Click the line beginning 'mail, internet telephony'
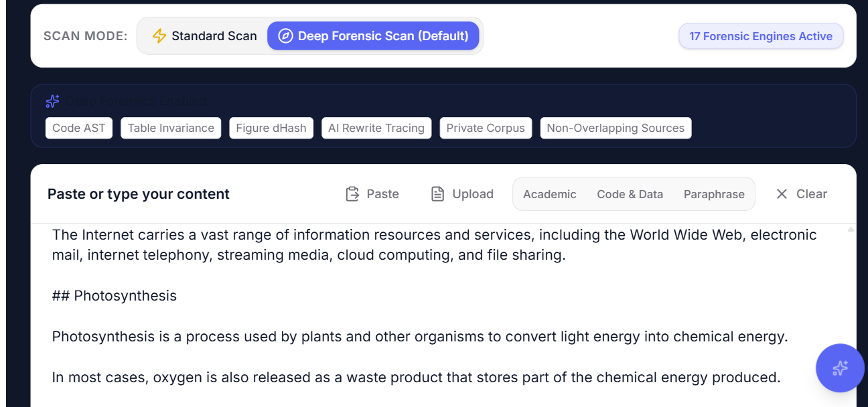Screen dimensions: 868x407 pos(309,255)
